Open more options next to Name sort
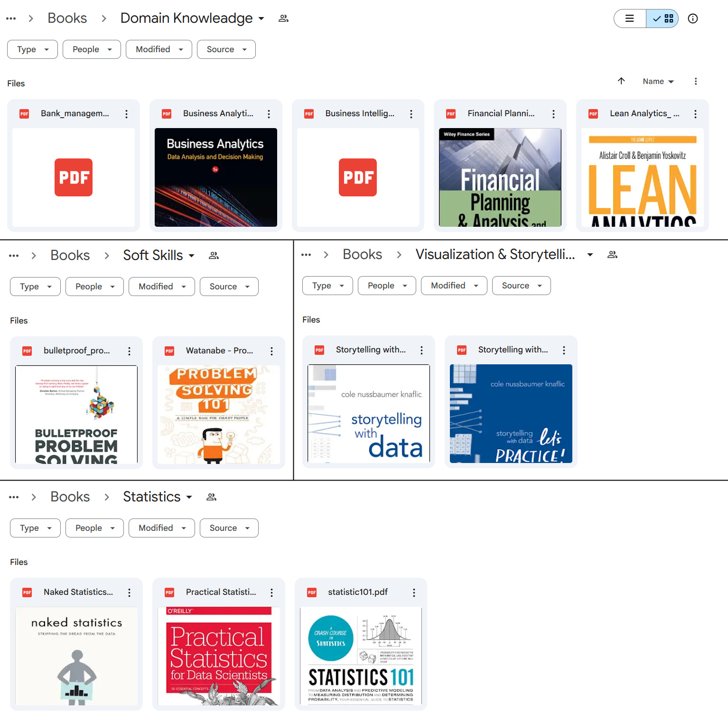The width and height of the screenshot is (728, 722). 696,81
